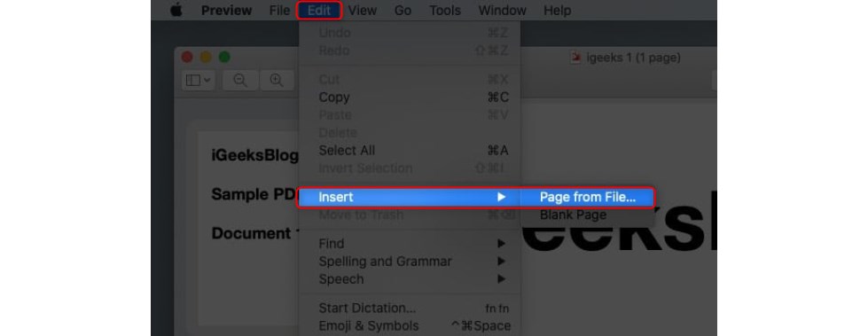The height and width of the screenshot is (336, 868).
Task: Close the open Edit menu
Action: [319, 10]
